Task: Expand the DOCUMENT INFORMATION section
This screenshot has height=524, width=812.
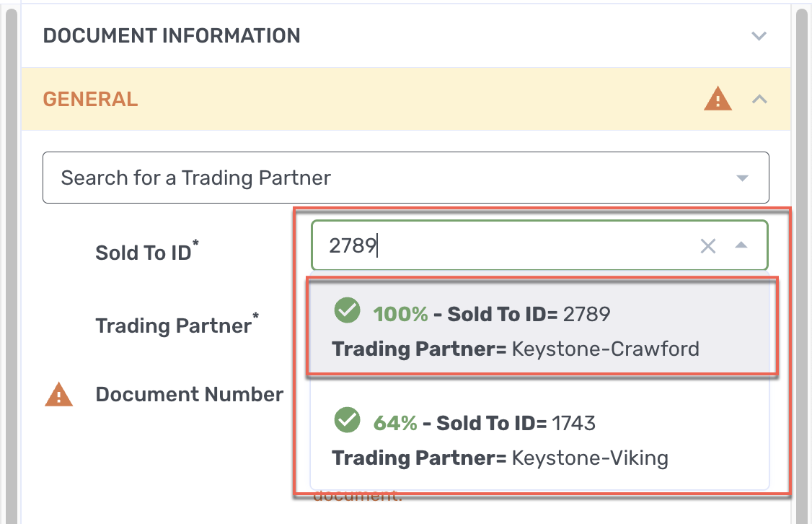Action: click(x=759, y=35)
